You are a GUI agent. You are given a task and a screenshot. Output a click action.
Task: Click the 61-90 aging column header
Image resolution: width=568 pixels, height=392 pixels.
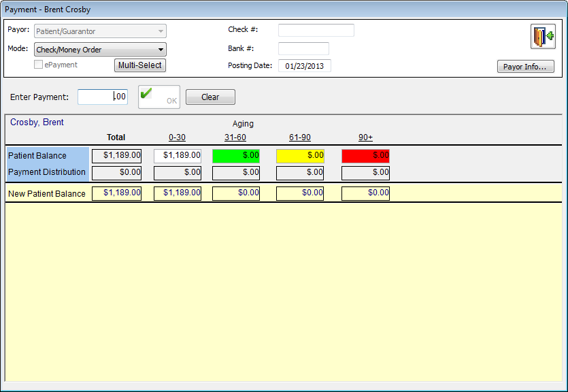pyautogui.click(x=300, y=137)
